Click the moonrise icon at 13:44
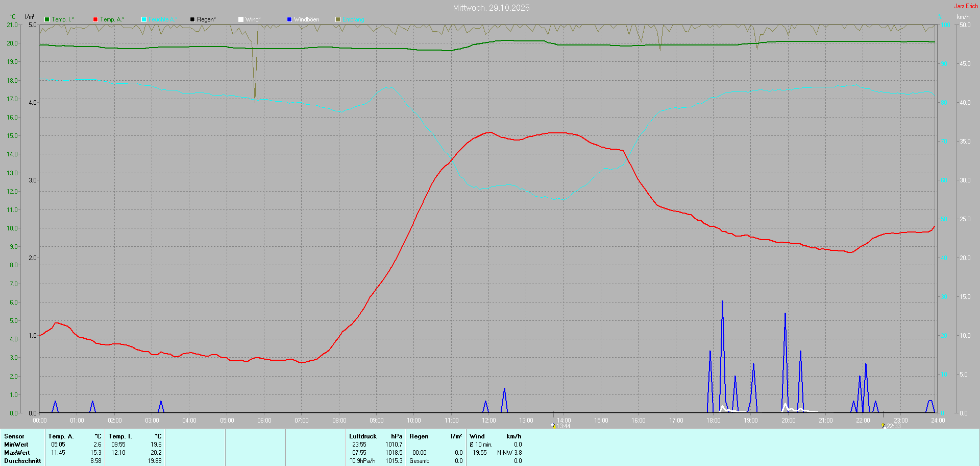The height and width of the screenshot is (466, 980). click(x=553, y=425)
